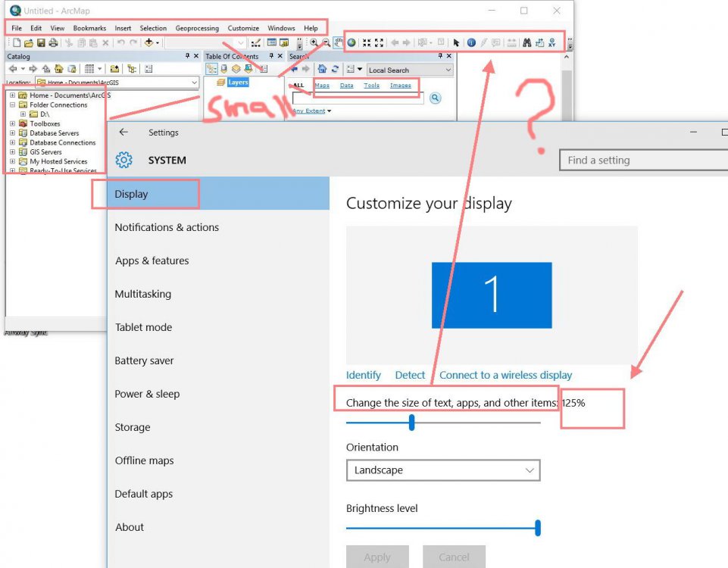The image size is (728, 568).
Task: Click the Detect display link
Action: pos(410,375)
